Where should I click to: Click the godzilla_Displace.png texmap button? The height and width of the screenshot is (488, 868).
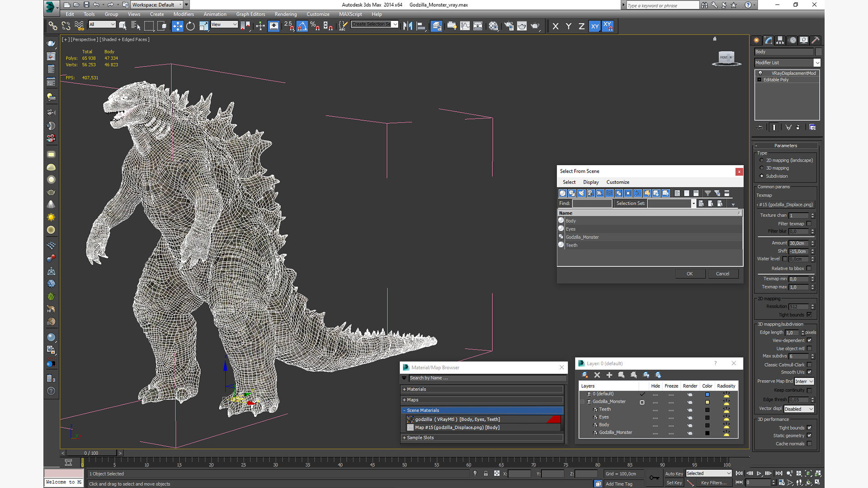click(x=786, y=205)
